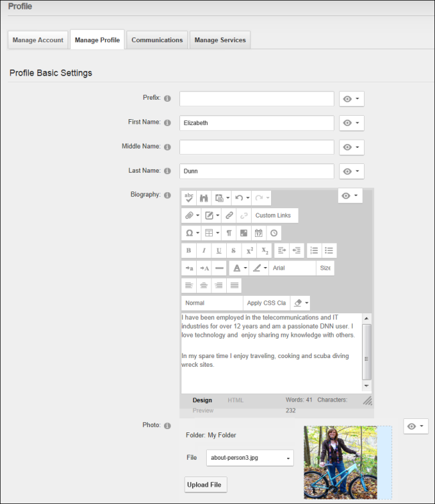
Task: Open the Apply CSS Class dropdown
Action: click(266, 303)
